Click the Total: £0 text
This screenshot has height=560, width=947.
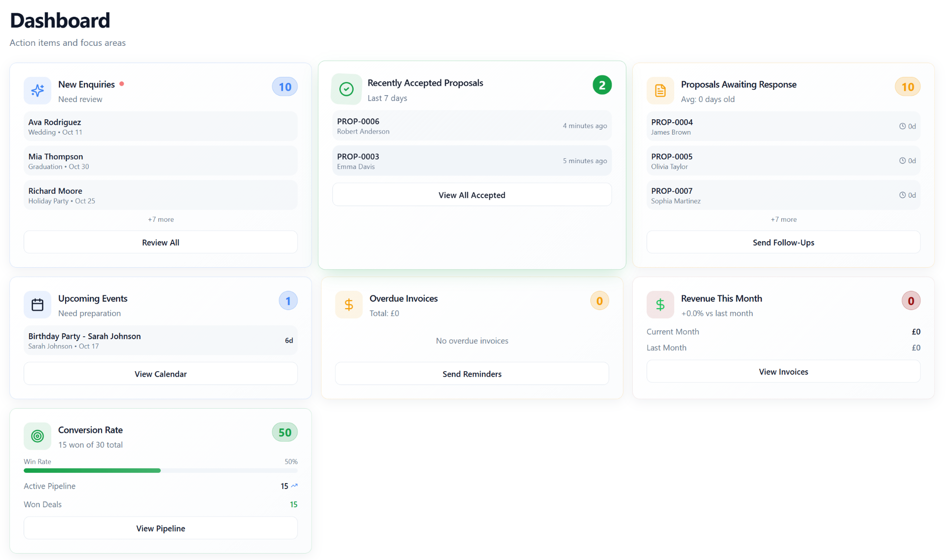point(384,313)
